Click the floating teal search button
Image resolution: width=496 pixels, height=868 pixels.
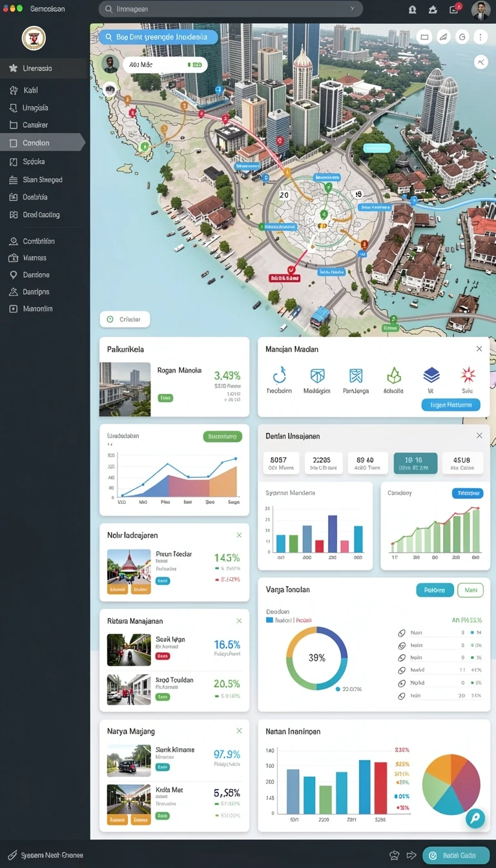click(475, 818)
